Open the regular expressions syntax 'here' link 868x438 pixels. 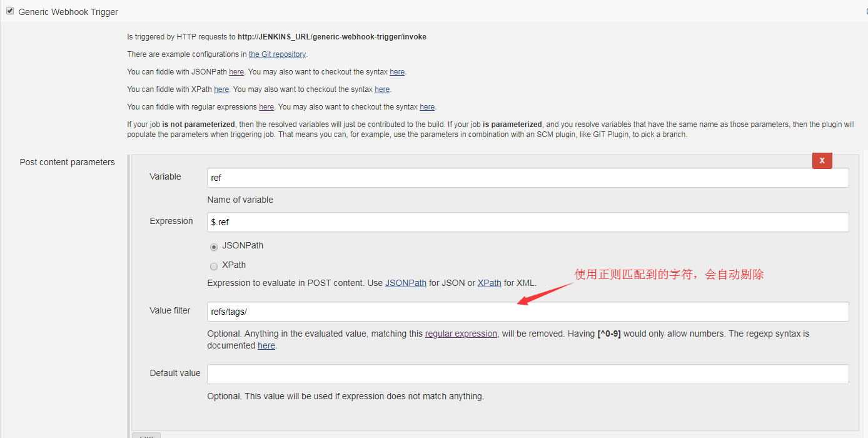[427, 107]
